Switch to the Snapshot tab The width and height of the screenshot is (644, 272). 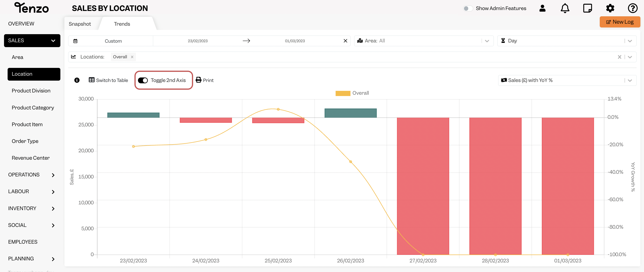80,24
